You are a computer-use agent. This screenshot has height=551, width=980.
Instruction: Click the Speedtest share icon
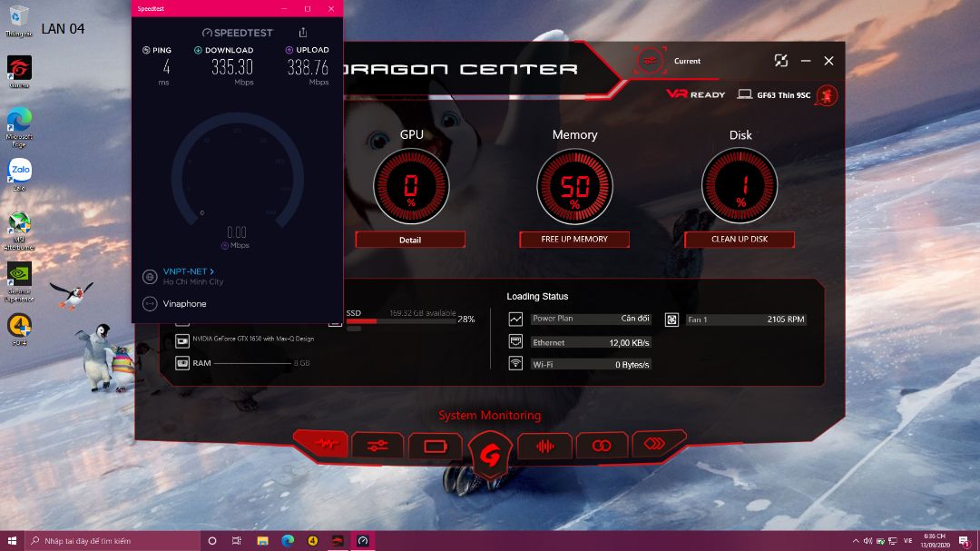click(303, 33)
